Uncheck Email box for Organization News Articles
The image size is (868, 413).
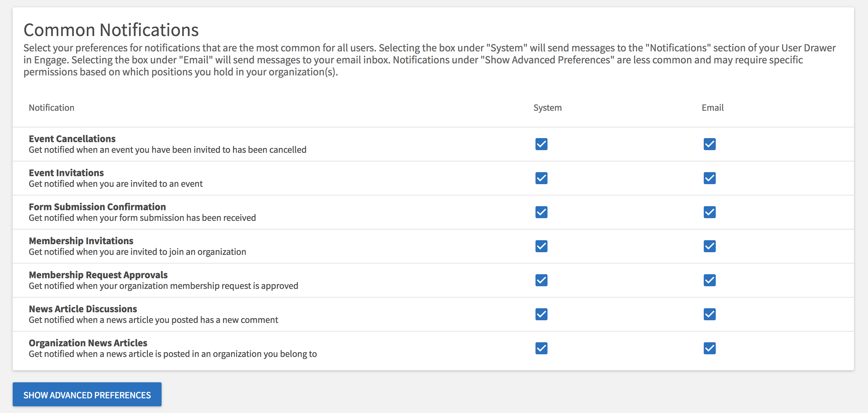[709, 348]
